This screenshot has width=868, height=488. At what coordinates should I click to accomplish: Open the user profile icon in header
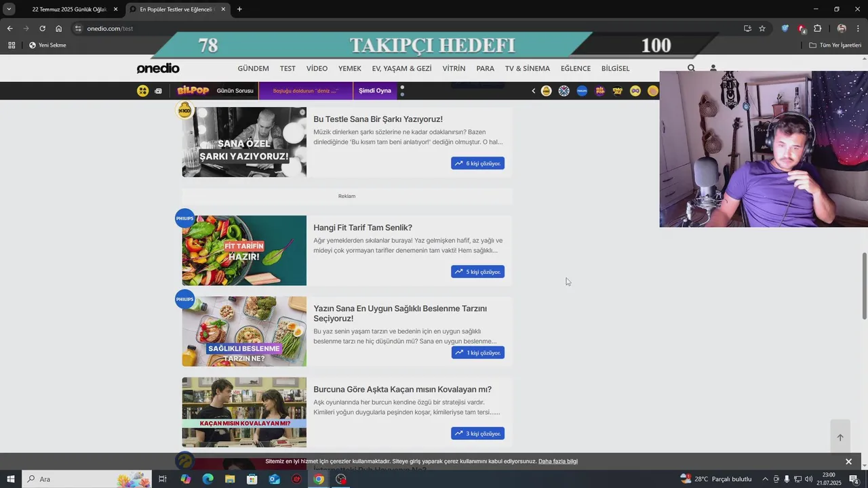point(713,68)
